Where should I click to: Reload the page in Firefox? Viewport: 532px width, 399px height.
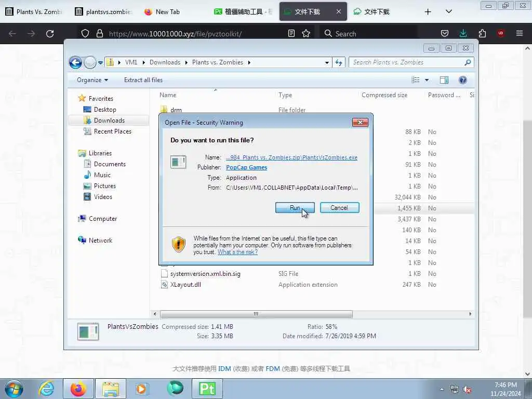coord(50,34)
